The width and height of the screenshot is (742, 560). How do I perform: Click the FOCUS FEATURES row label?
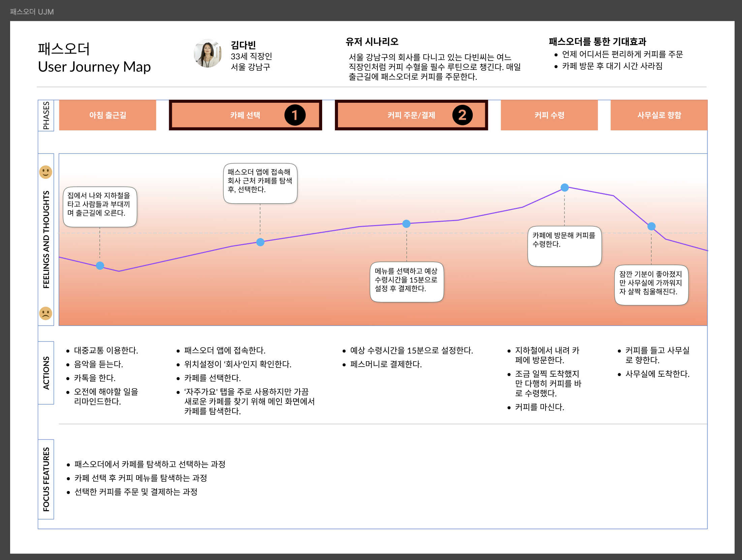46,479
